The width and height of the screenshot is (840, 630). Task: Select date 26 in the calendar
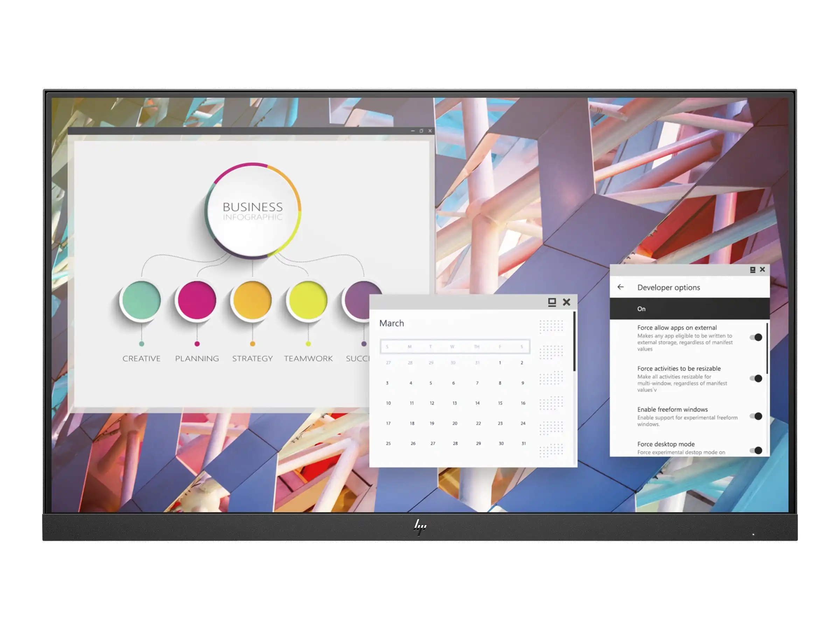[413, 443]
